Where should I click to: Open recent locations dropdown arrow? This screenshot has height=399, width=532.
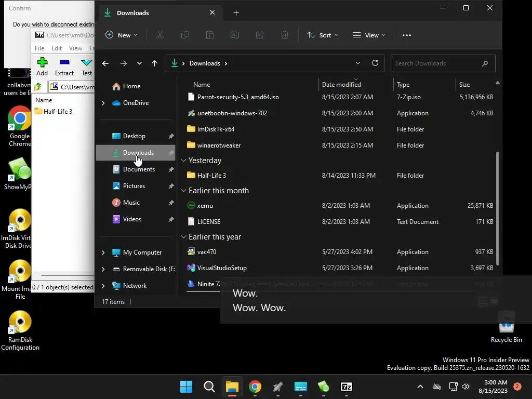click(x=139, y=63)
